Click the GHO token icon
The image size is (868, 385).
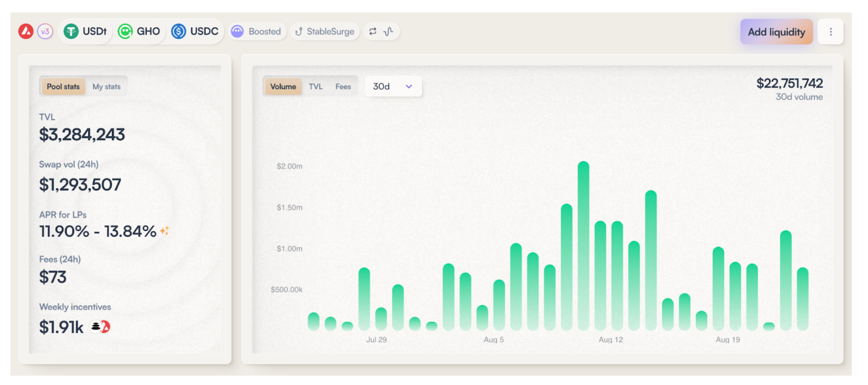pos(125,31)
